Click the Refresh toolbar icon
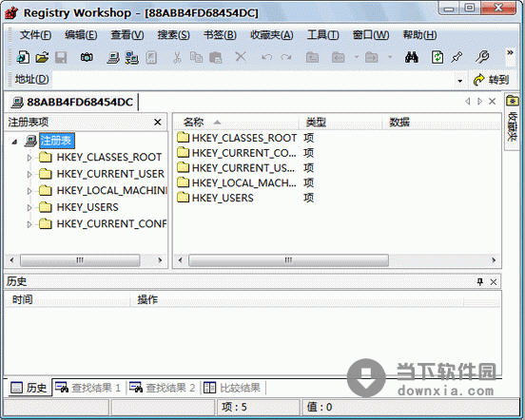The image size is (525, 420). (x=437, y=57)
